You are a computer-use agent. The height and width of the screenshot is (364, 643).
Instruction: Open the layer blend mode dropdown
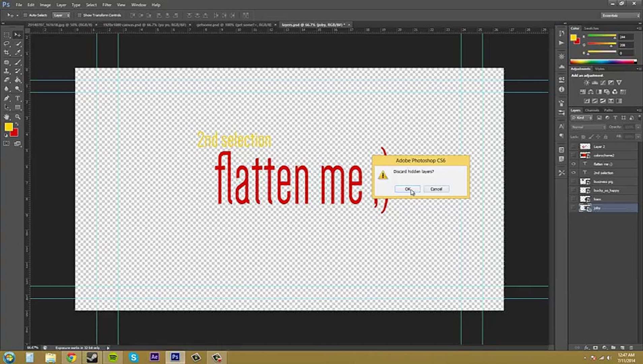point(588,127)
